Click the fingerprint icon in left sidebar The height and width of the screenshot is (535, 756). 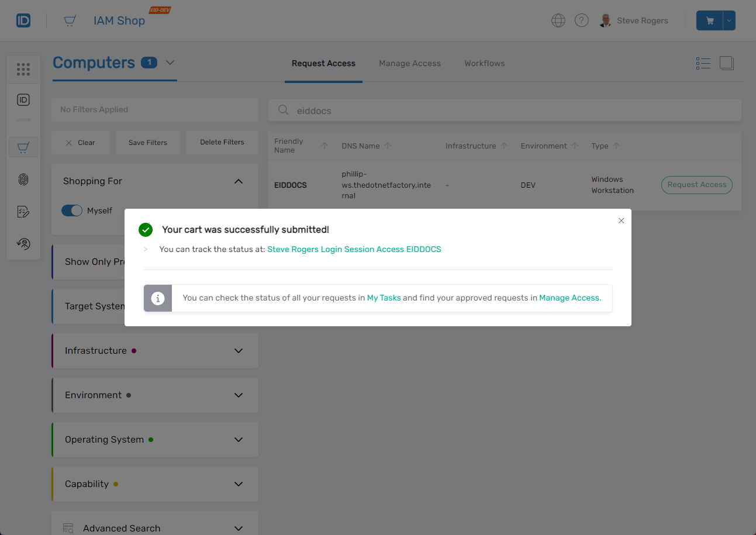click(x=23, y=180)
